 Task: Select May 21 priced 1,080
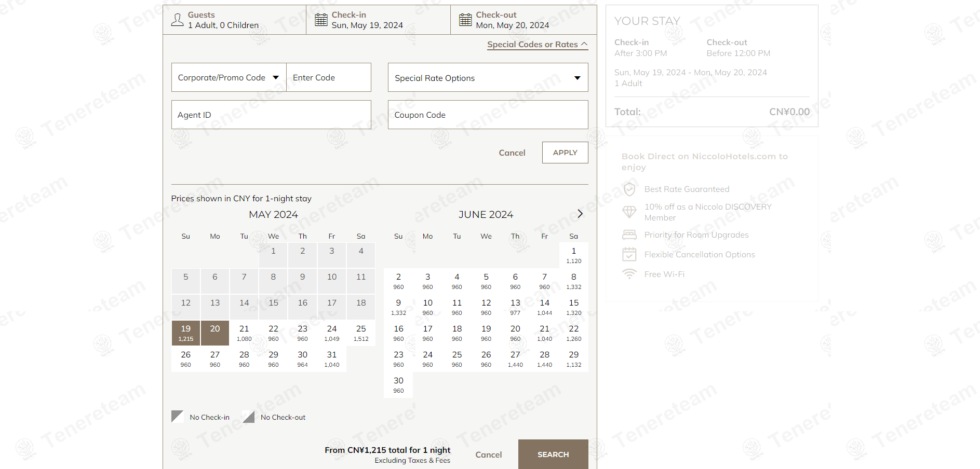pos(244,333)
